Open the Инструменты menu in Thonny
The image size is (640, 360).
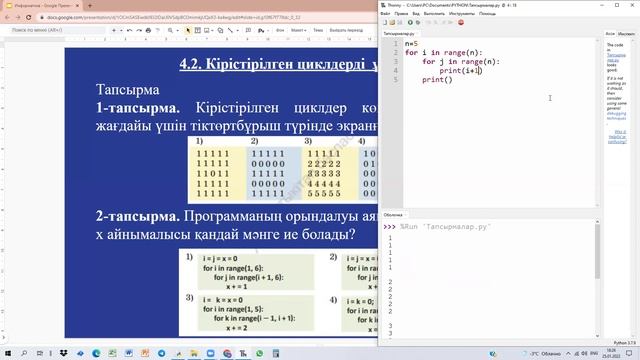click(461, 13)
